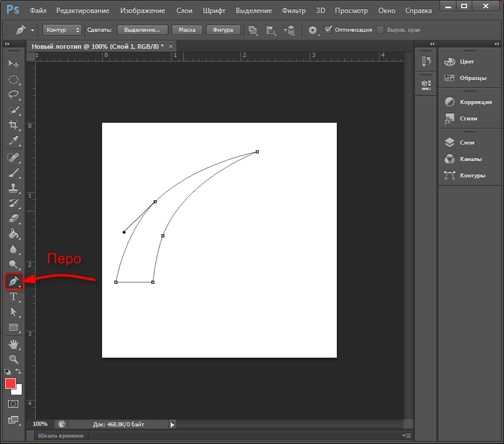Screen dimensions: 504x444
Task: Disable the Оптимизация checkbox
Action: click(x=329, y=29)
